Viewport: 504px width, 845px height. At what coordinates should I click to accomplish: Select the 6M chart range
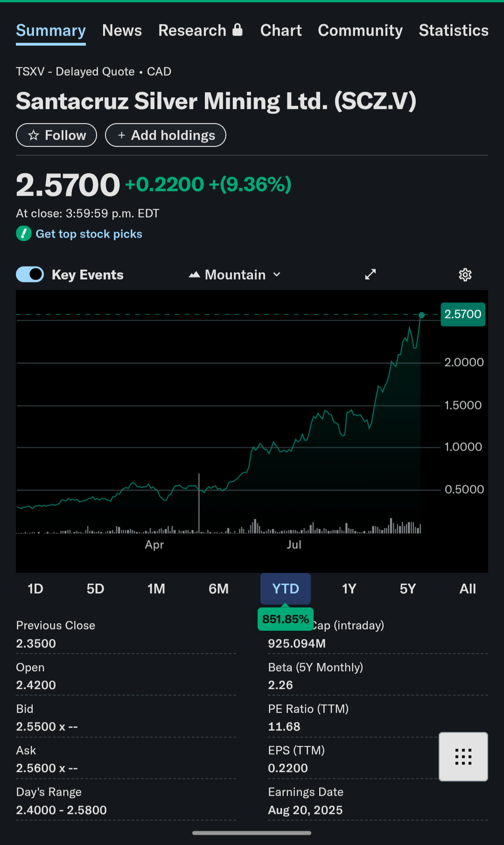click(218, 589)
